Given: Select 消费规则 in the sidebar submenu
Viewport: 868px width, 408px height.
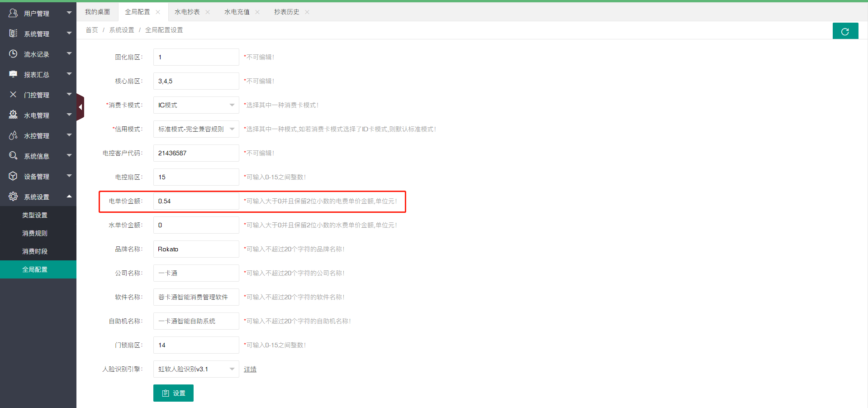Looking at the screenshot, I should coord(35,233).
